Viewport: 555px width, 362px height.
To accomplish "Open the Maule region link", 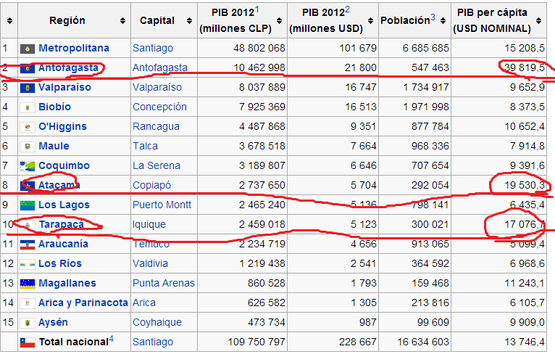I will click(54, 146).
